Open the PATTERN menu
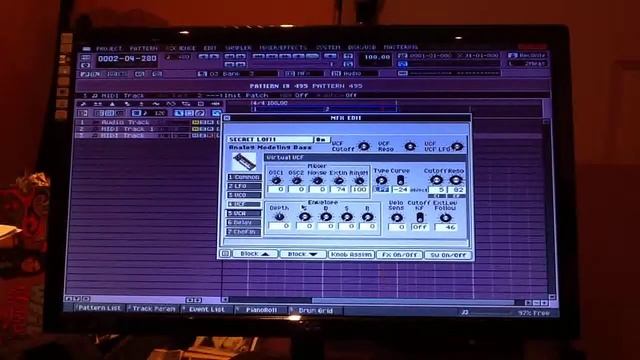This screenshot has height=360, width=640. click(143, 48)
